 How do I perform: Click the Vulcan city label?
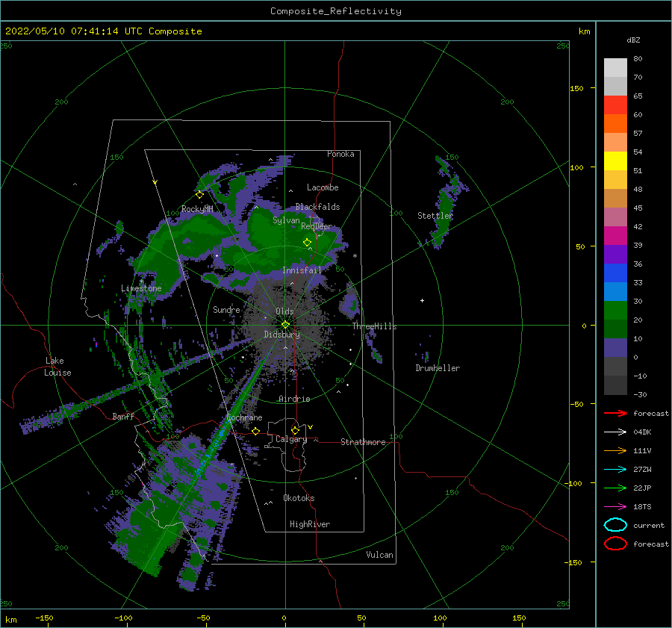[x=380, y=555]
